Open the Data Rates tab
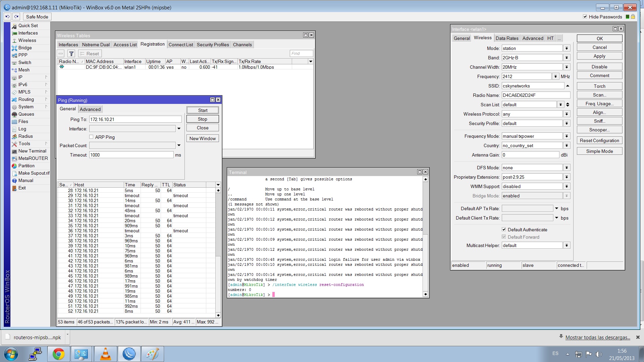This screenshot has height=362, width=644. click(x=507, y=38)
